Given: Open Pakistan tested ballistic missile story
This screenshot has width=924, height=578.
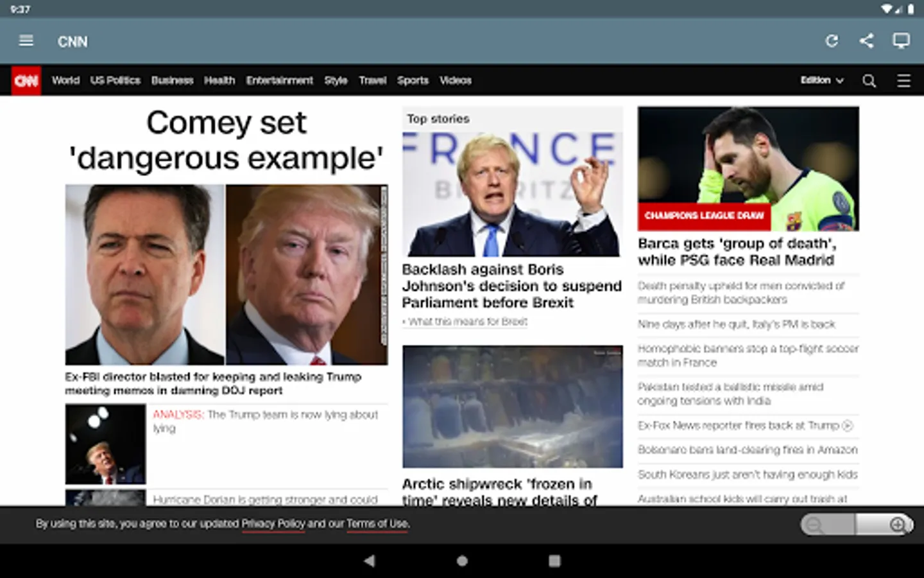Looking at the screenshot, I should [x=730, y=394].
